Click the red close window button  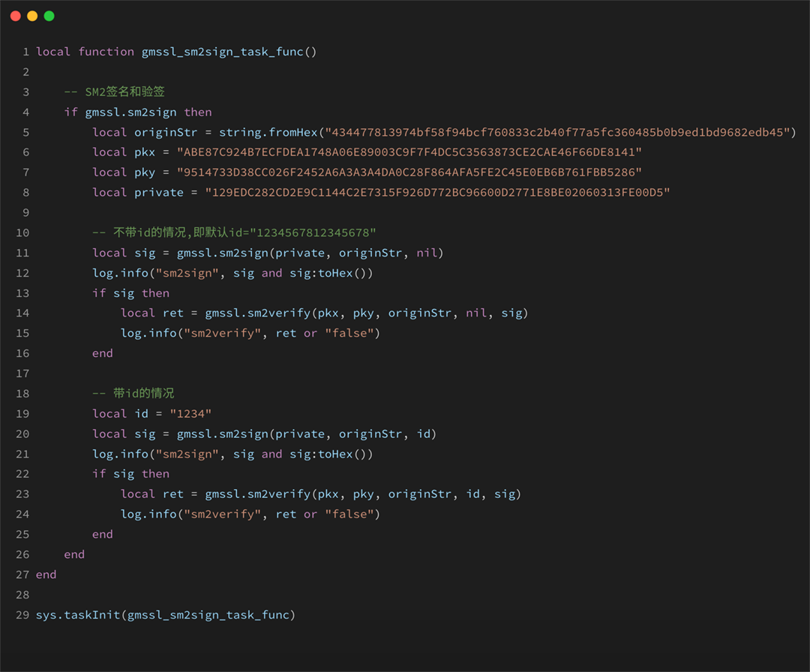16,16
